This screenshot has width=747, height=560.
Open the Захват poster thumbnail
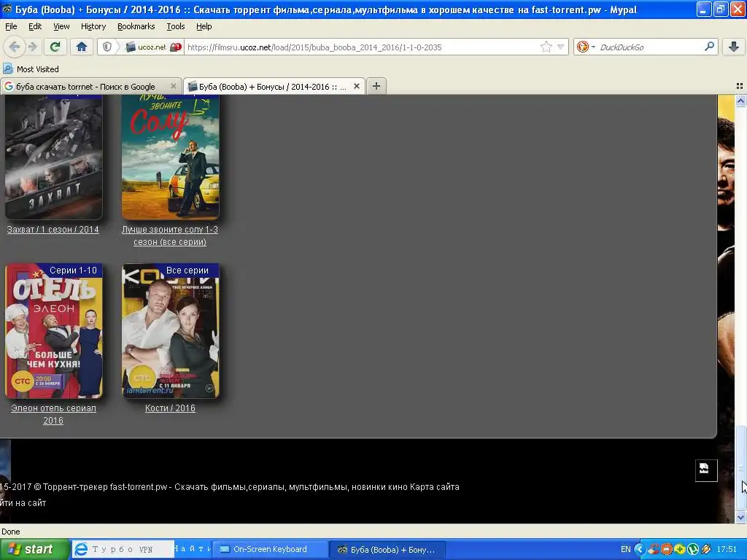click(53, 157)
